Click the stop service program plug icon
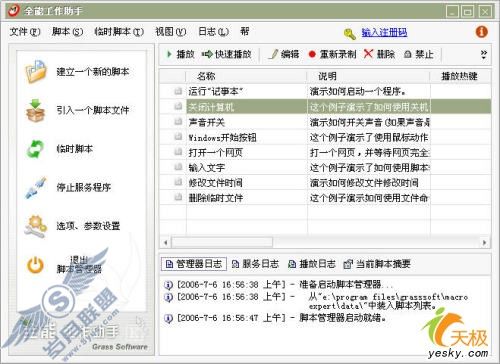 tap(36, 187)
